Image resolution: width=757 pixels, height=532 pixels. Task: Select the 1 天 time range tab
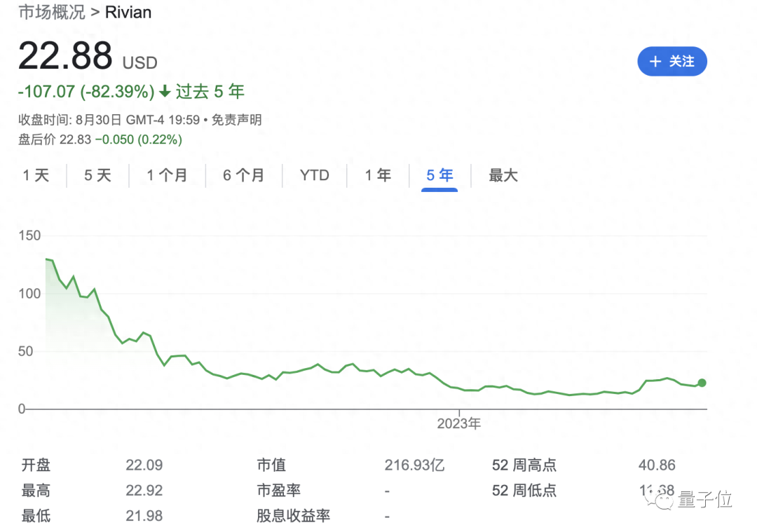click(36, 175)
